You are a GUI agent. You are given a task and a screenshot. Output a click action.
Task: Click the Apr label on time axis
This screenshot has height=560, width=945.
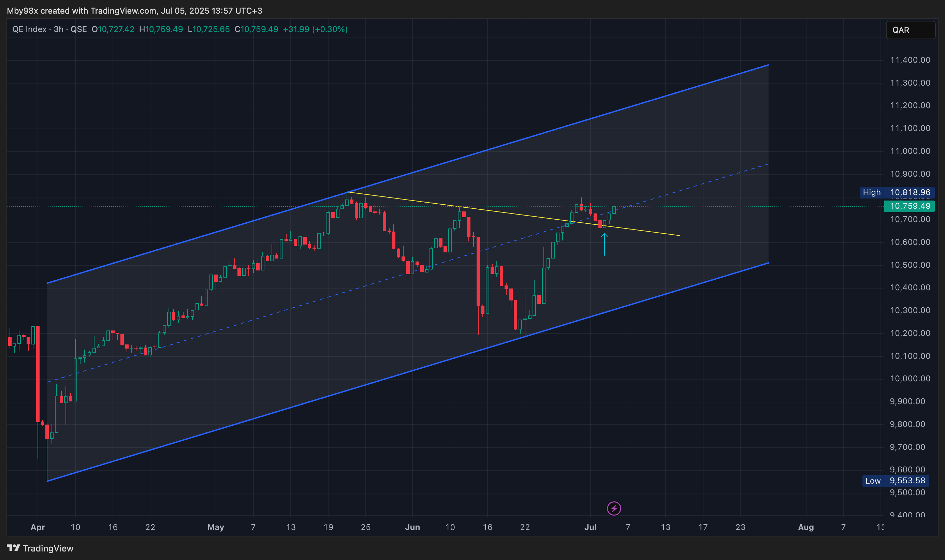[x=38, y=527]
